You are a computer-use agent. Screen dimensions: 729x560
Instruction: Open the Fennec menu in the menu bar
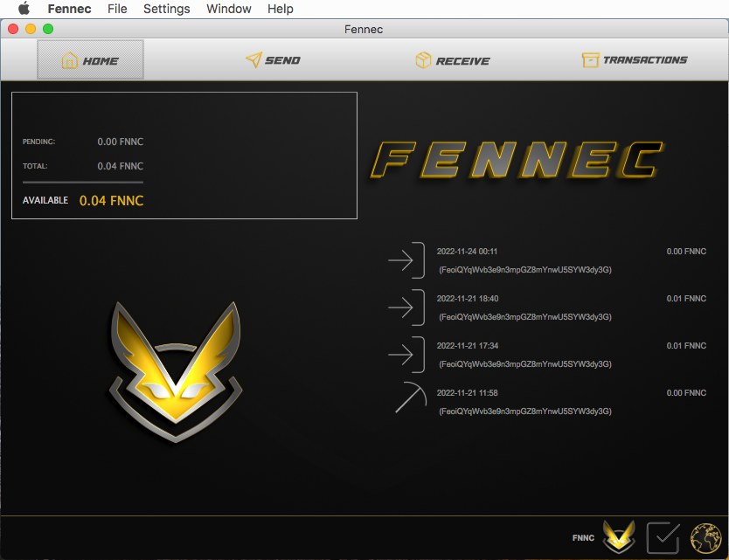[x=69, y=9]
